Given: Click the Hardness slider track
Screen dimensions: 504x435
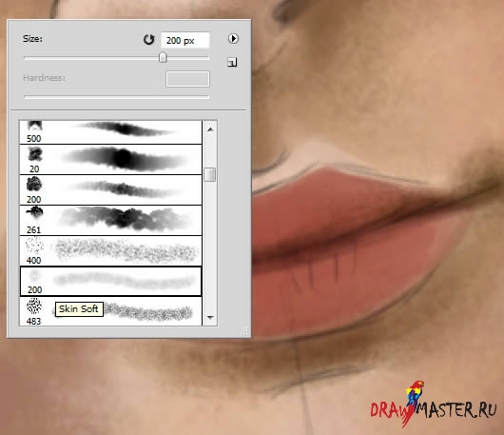Looking at the screenshot, I should [116, 96].
